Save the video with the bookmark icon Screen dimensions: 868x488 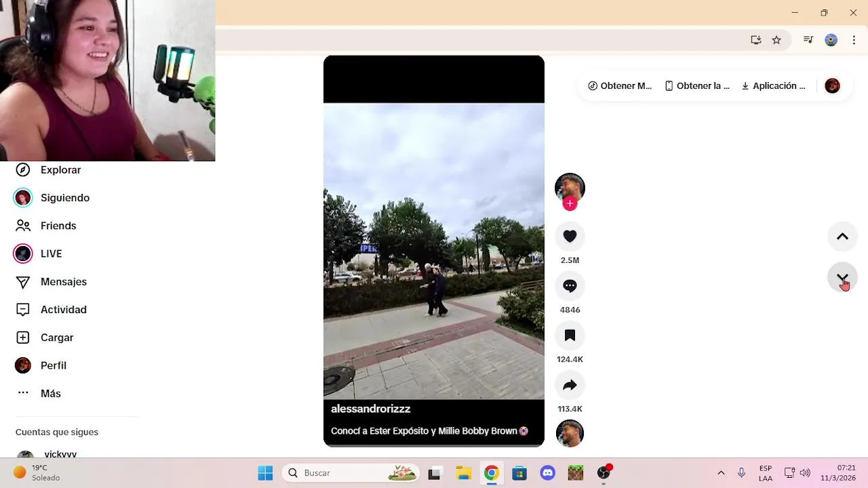pyautogui.click(x=570, y=335)
